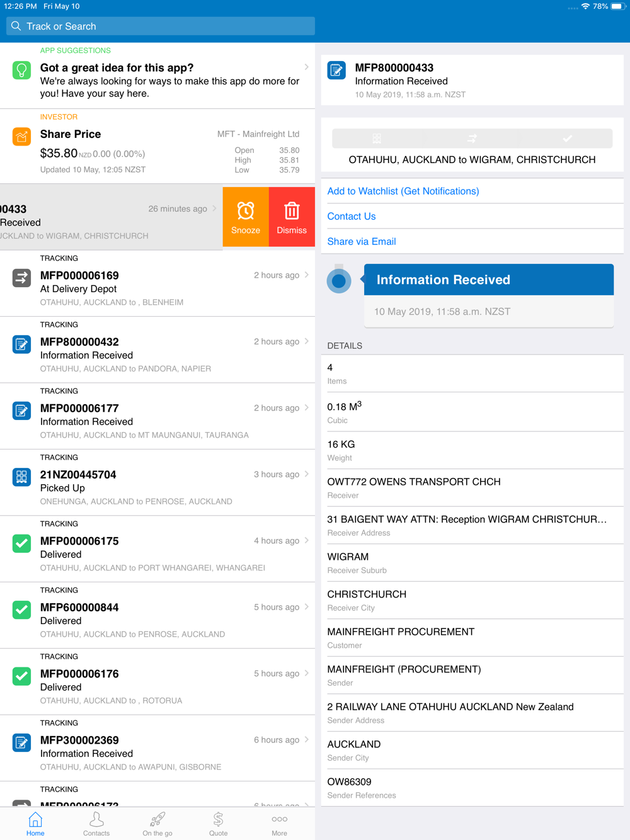Open the Home tab
Viewport: 630px width, 840px height.
point(35,824)
